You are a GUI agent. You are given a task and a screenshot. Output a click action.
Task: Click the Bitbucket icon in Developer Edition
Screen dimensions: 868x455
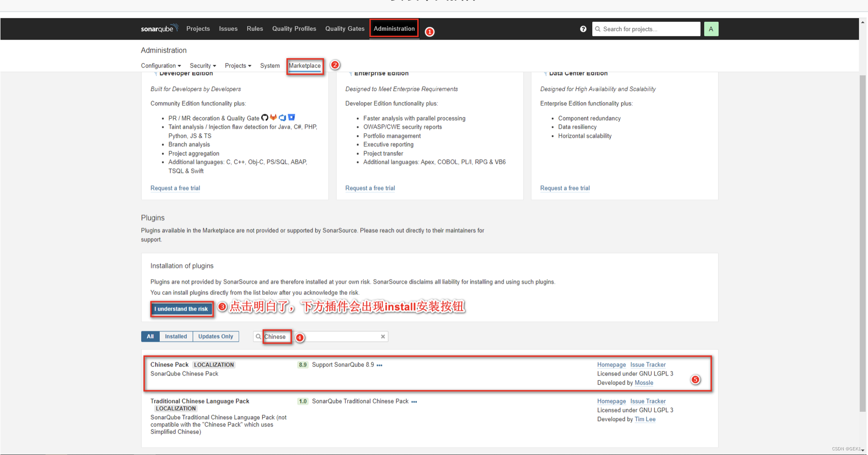coord(292,117)
